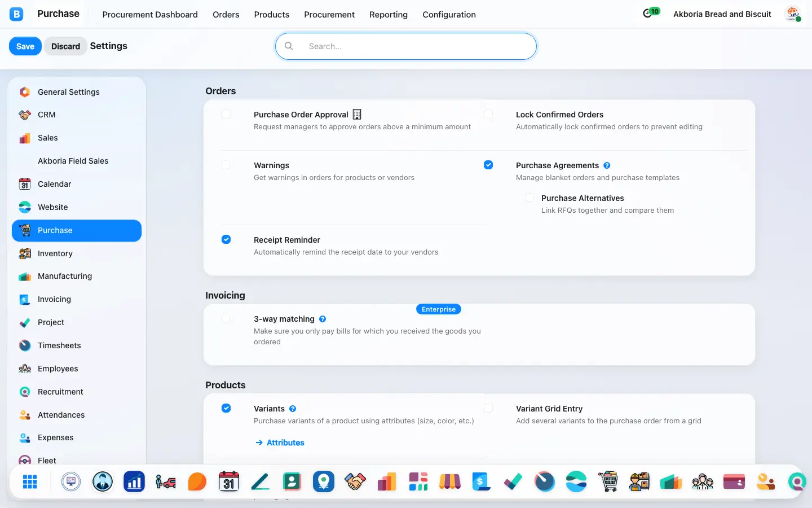Uncheck the Variants checkbox
812x508 pixels.
(226, 408)
